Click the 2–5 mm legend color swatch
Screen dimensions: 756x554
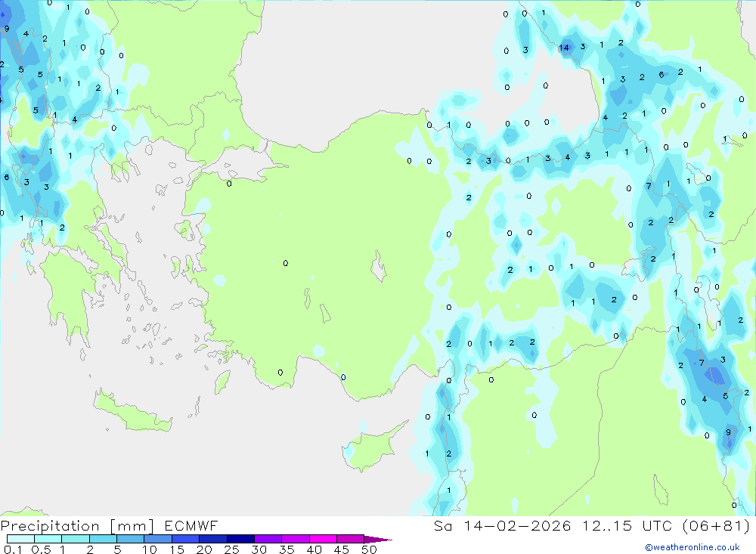pyautogui.click(x=103, y=539)
